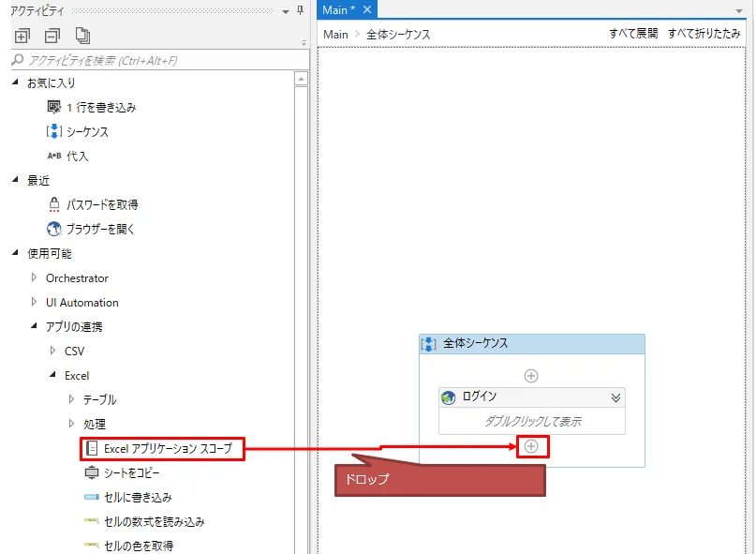Pin the Activities panel open
The width and height of the screenshot is (756, 554).
300,10
